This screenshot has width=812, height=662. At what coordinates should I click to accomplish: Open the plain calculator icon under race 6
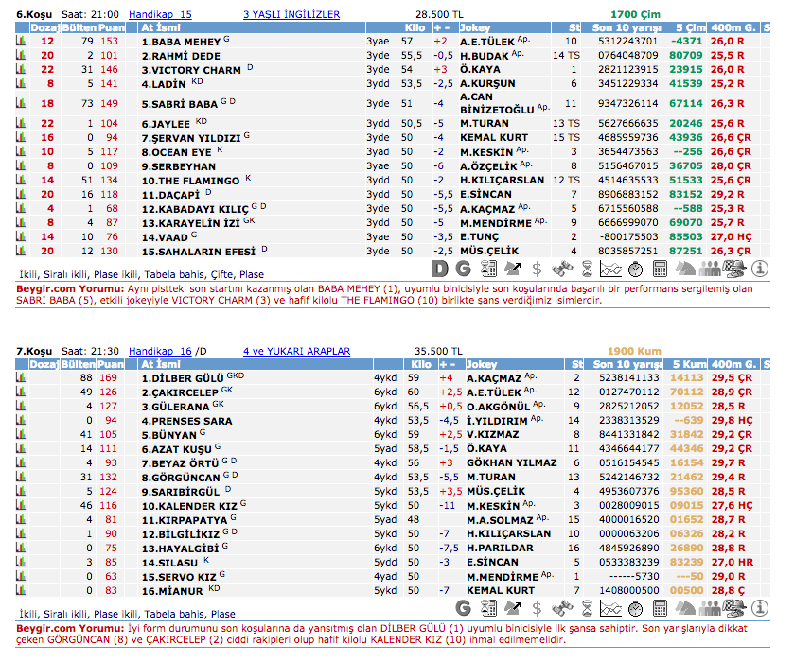pyautogui.click(x=661, y=270)
